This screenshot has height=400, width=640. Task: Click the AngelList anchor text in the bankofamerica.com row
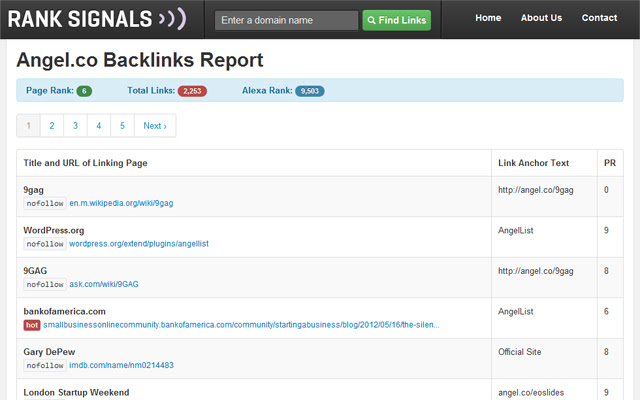tap(516, 311)
